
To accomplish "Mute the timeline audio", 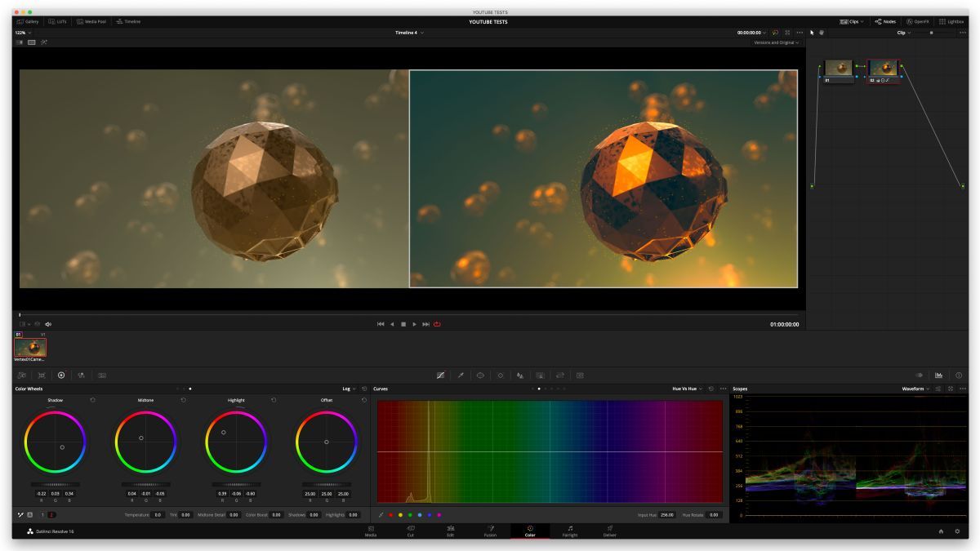I will (x=48, y=324).
